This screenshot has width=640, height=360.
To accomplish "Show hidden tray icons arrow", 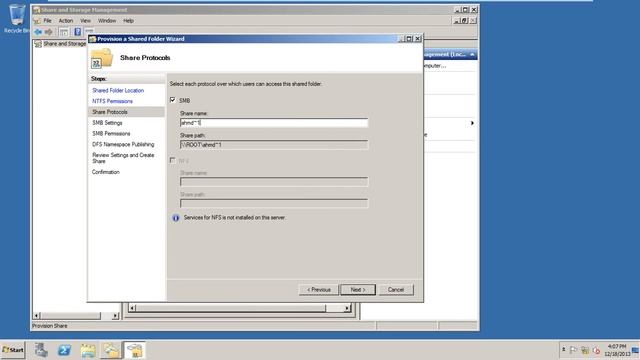I will 564,350.
